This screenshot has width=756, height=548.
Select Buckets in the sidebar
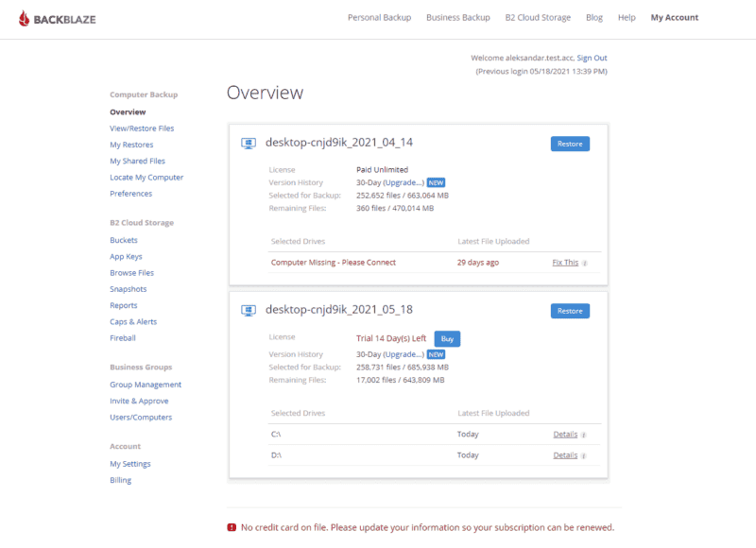123,240
